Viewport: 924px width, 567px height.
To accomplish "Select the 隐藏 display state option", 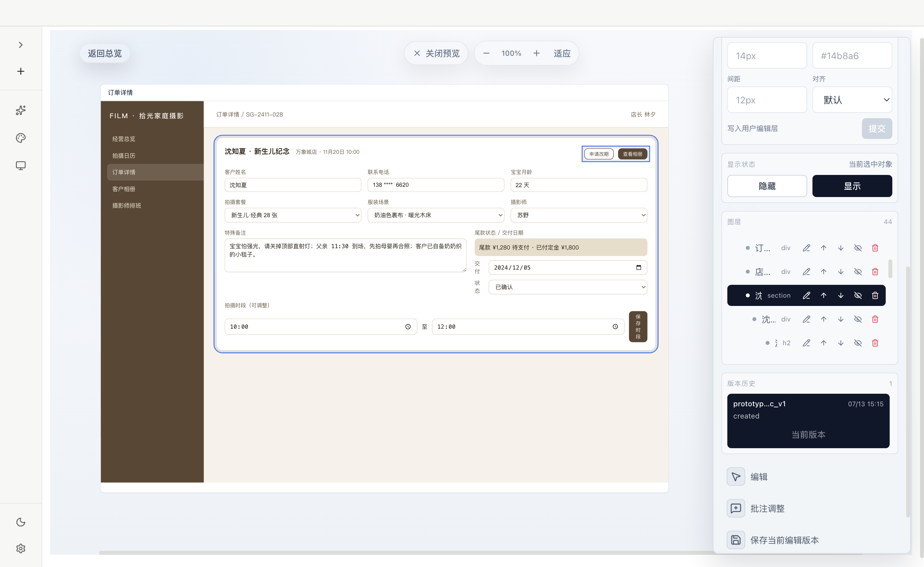I will [767, 186].
